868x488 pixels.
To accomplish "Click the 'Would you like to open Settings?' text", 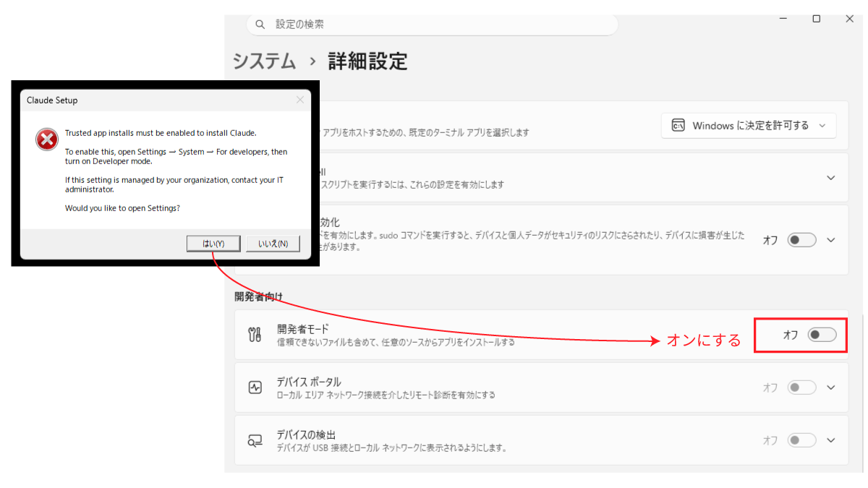I will coord(122,208).
